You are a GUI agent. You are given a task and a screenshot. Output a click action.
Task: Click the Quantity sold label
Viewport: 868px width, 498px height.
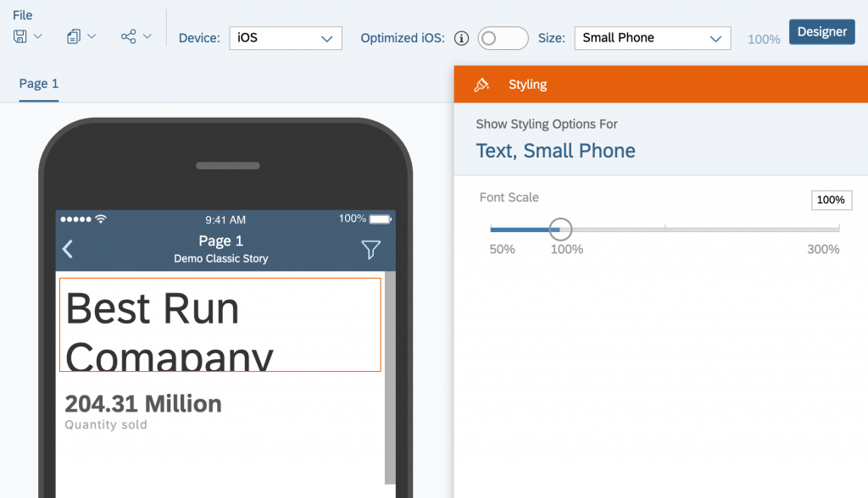coord(106,425)
